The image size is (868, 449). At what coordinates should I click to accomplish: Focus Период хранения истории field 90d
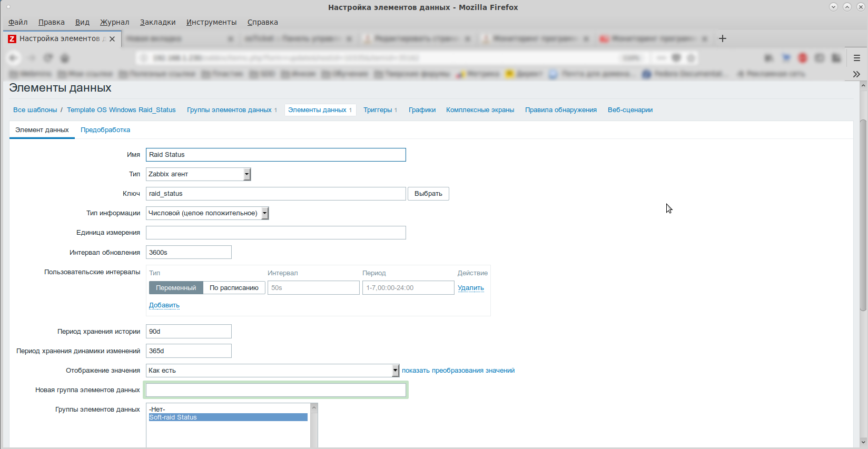[x=189, y=332]
